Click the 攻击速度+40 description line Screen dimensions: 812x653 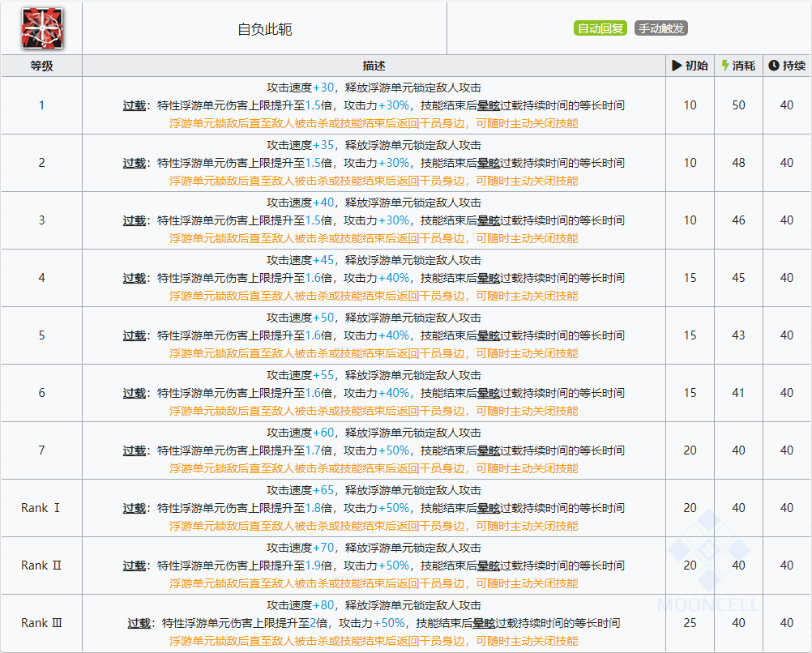pos(374,203)
